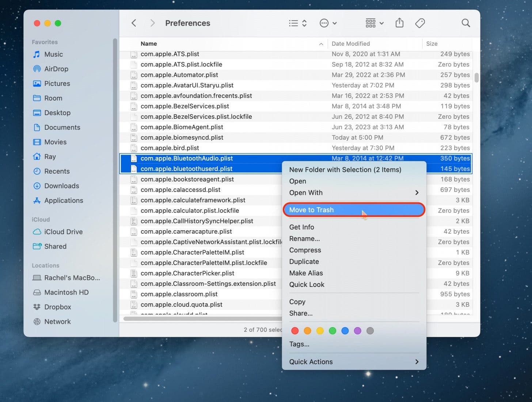Choose Compress from the context menu
This screenshot has width=532, height=402.
[x=305, y=250]
